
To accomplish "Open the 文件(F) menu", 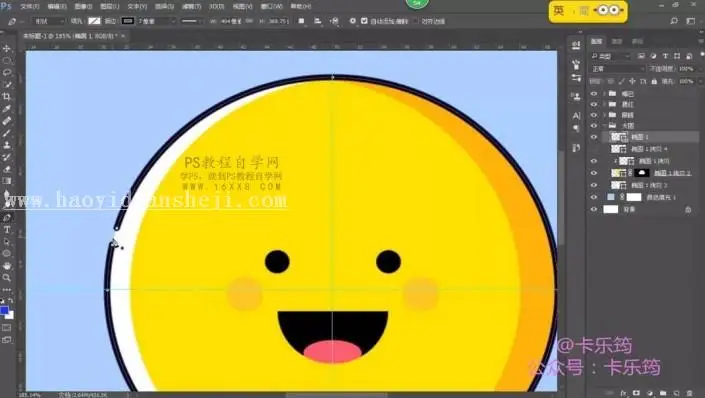I will [30, 6].
